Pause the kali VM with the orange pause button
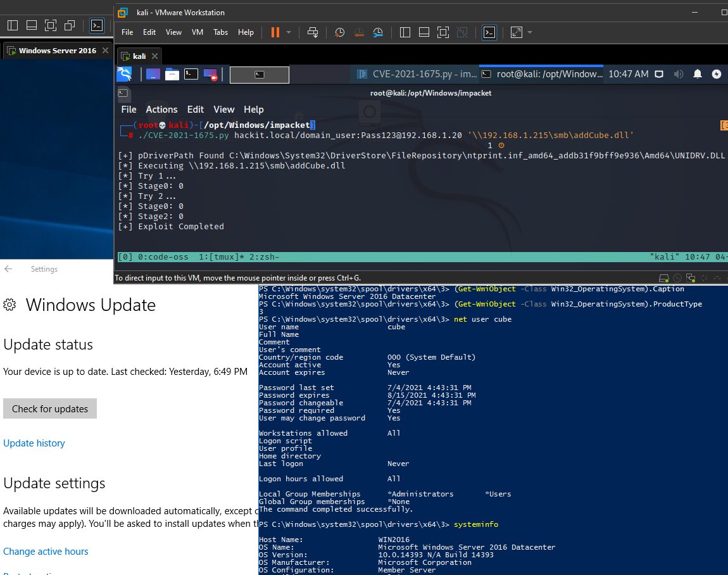Image resolution: width=728 pixels, height=575 pixels. point(275,32)
